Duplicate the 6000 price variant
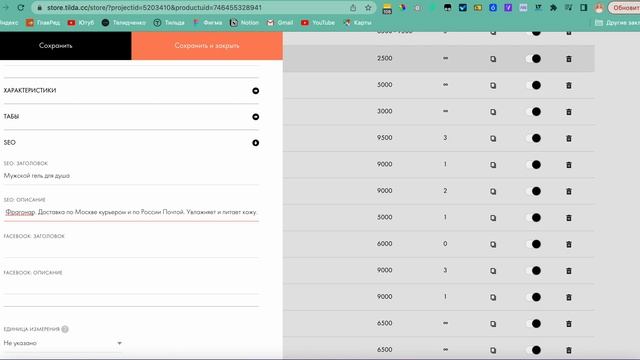Screen dimensions: 640x360 pos(493,244)
